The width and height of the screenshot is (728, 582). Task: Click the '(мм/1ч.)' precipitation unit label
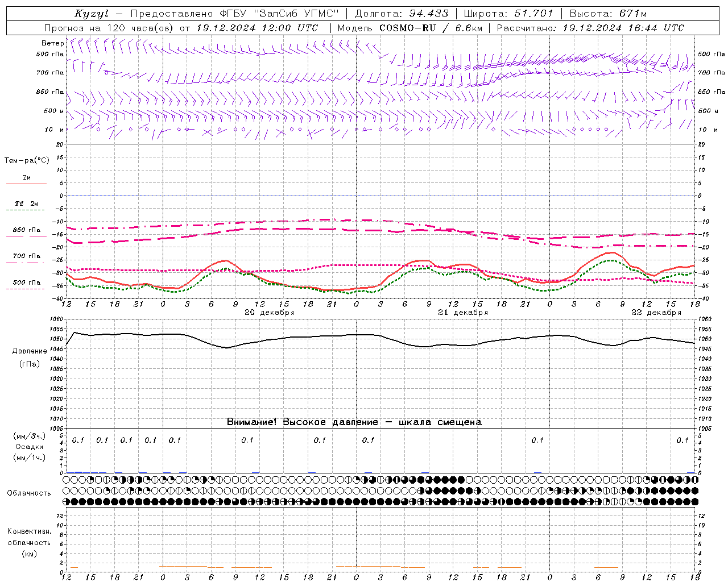click(x=30, y=458)
